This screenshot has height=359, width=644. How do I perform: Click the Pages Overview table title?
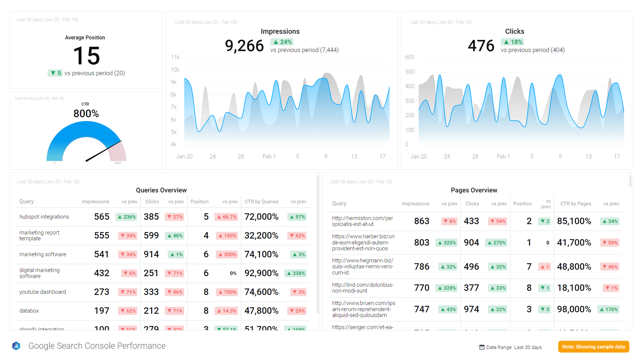pos(474,190)
